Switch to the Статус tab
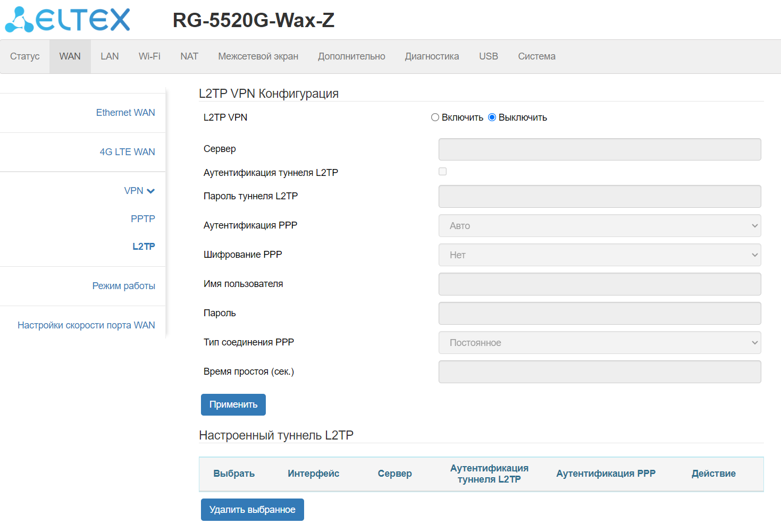Screen dimensions: 781x532 [25, 56]
